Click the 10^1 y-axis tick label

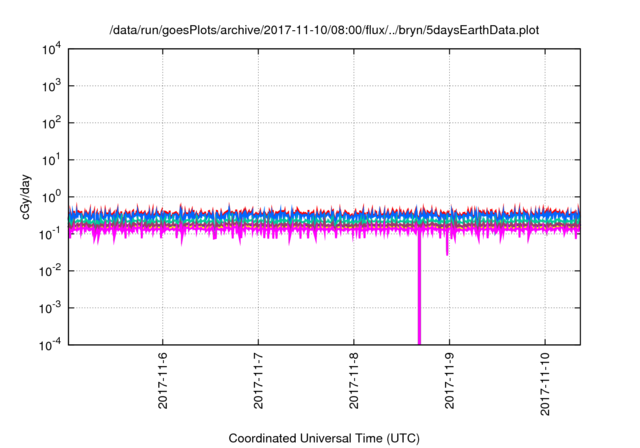coord(51,160)
